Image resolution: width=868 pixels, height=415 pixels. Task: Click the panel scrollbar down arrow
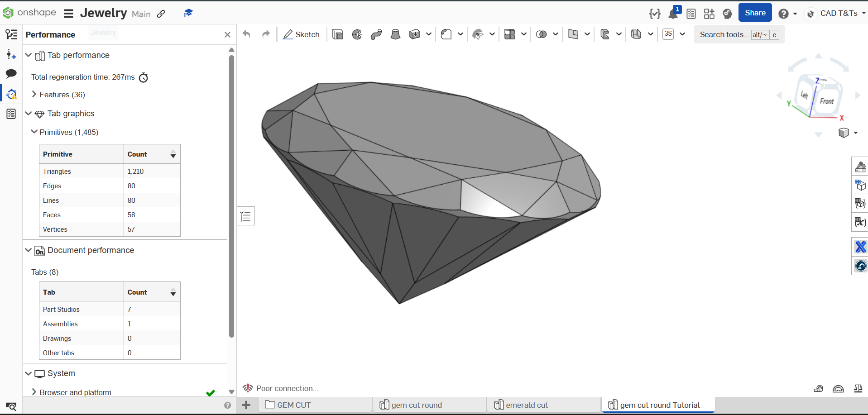click(x=231, y=392)
